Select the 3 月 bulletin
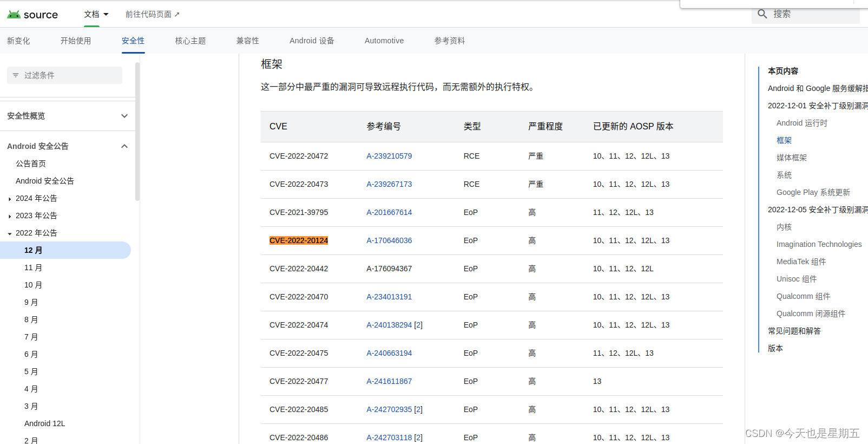 tap(31, 406)
